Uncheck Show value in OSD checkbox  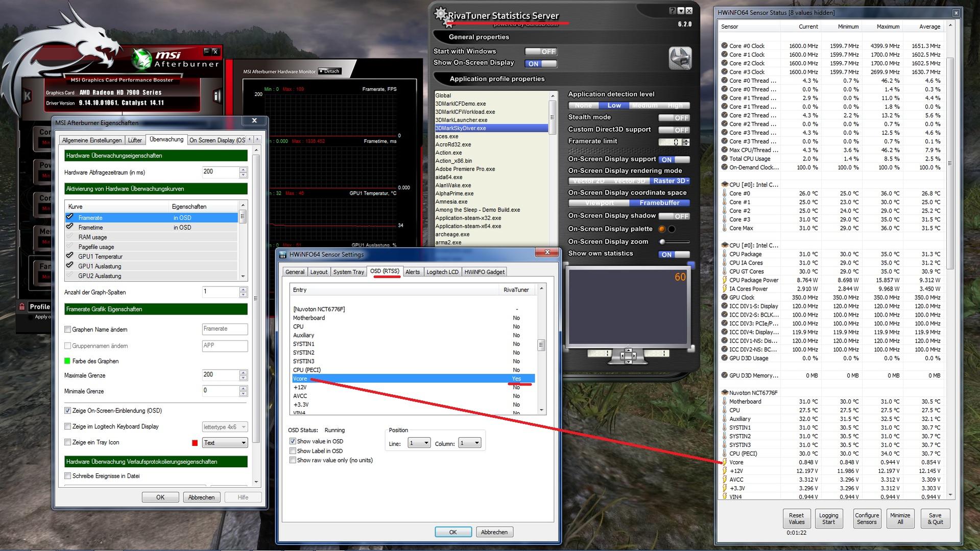[x=293, y=441]
